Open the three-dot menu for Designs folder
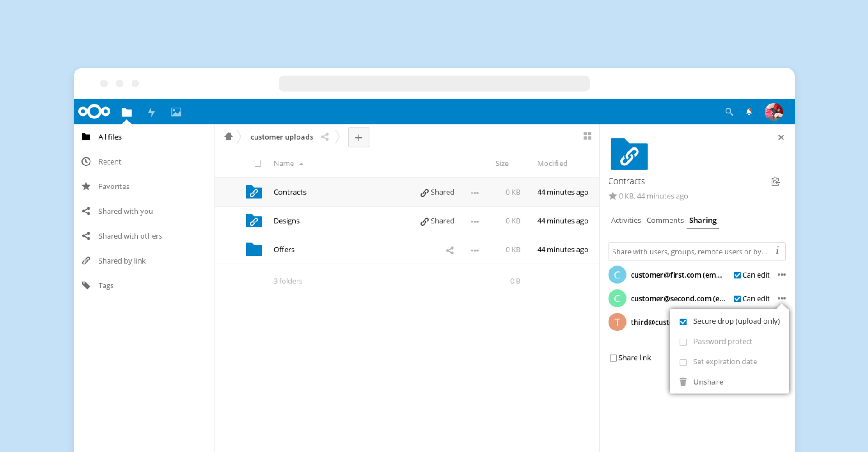The width and height of the screenshot is (868, 452). (474, 221)
